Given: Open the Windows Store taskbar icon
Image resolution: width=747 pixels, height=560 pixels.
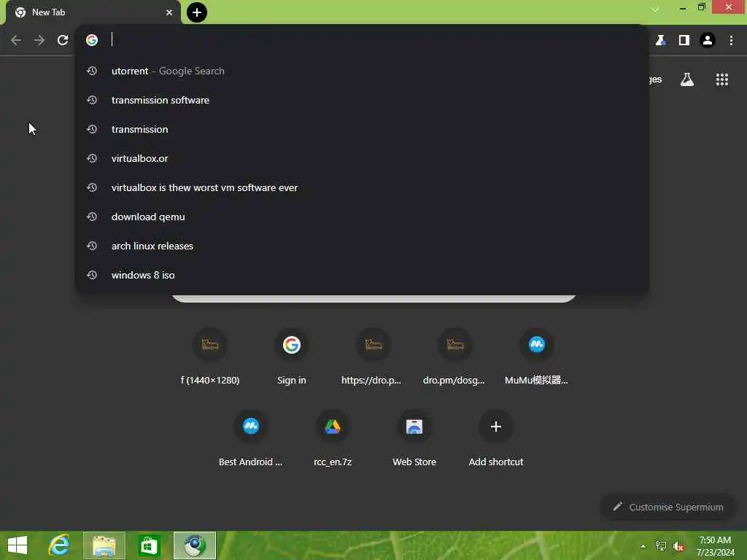Looking at the screenshot, I should 149,545.
